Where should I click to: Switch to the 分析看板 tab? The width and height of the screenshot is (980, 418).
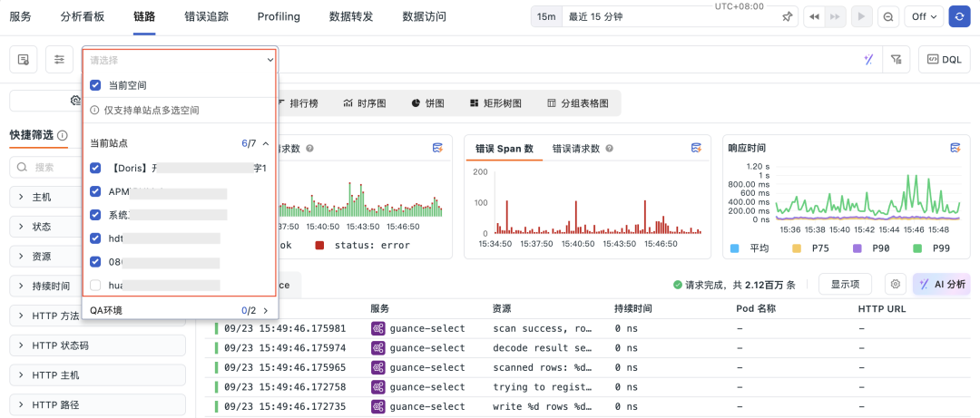tap(83, 17)
